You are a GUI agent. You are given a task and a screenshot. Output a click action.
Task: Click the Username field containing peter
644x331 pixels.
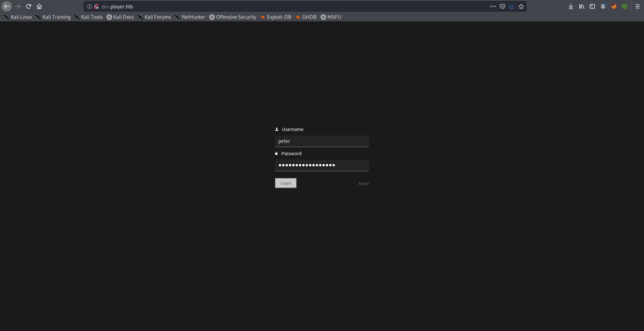[x=322, y=141]
